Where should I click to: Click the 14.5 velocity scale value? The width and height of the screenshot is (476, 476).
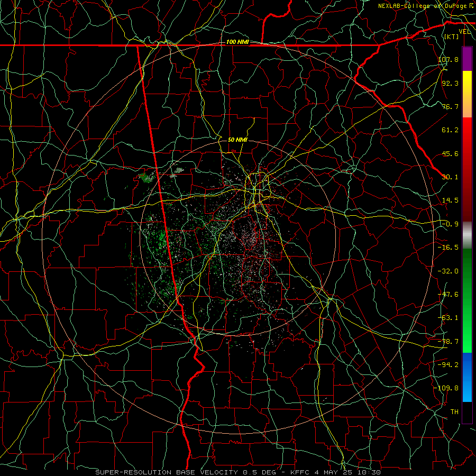[x=450, y=200]
